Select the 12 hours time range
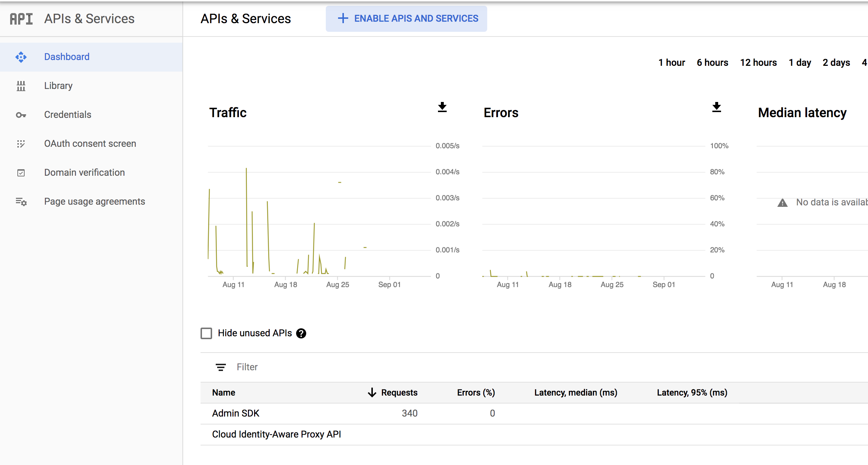 coord(759,63)
